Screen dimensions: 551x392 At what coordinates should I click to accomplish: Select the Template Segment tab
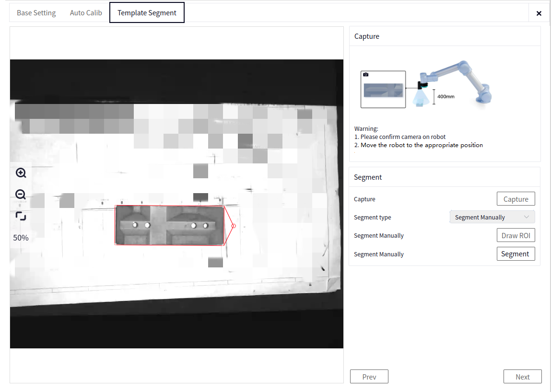tap(147, 12)
